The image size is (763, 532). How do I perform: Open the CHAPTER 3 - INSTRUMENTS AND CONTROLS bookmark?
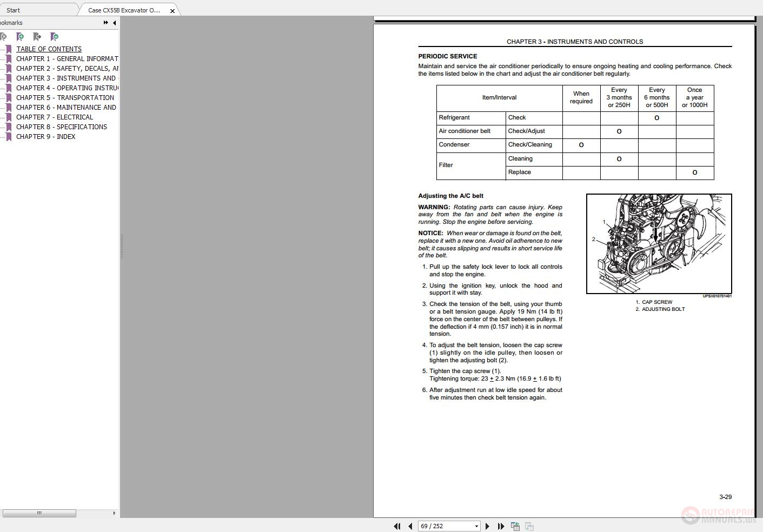click(67, 78)
